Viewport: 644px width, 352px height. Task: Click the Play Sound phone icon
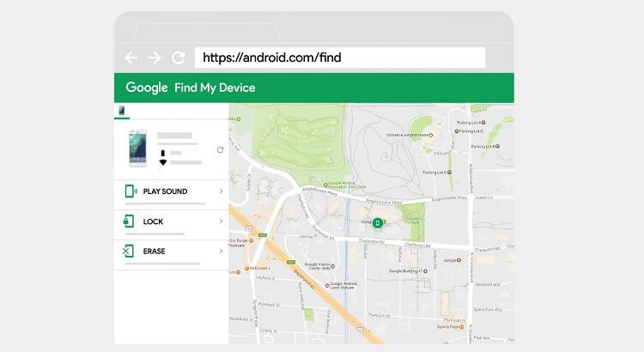point(131,191)
